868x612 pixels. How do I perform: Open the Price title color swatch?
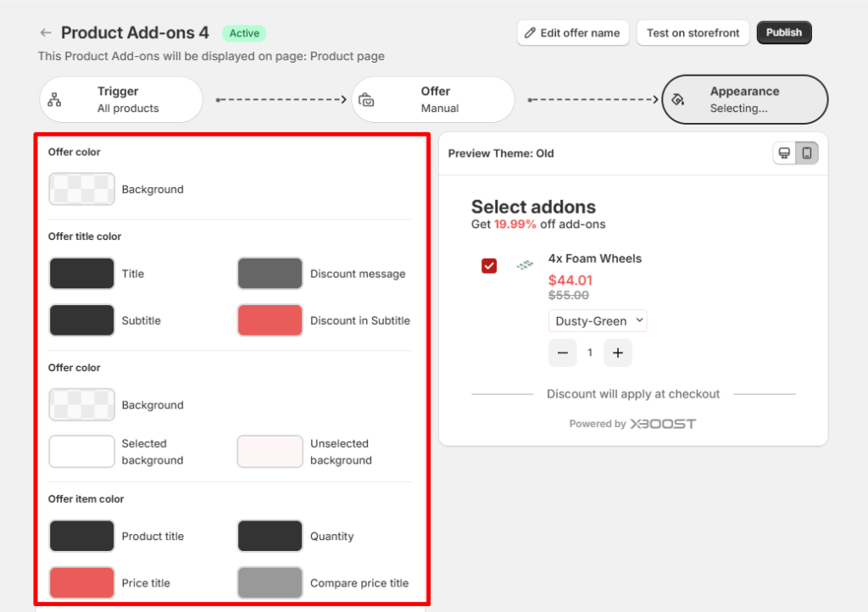pos(81,583)
